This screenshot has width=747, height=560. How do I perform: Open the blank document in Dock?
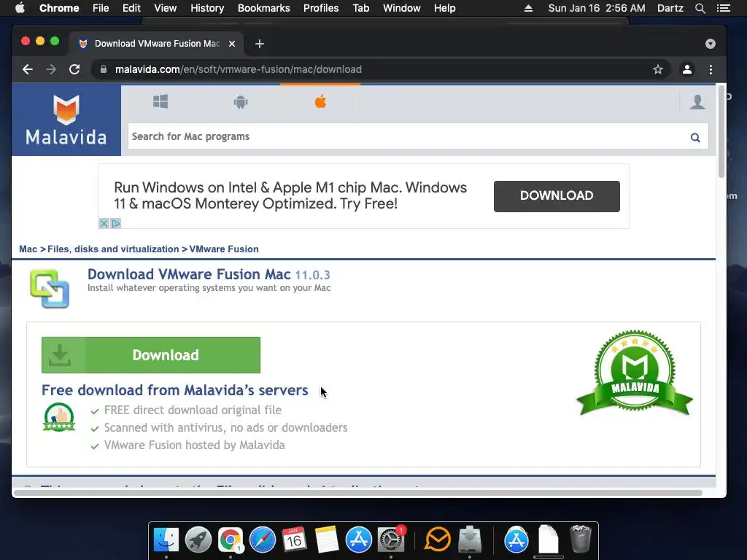click(x=549, y=540)
